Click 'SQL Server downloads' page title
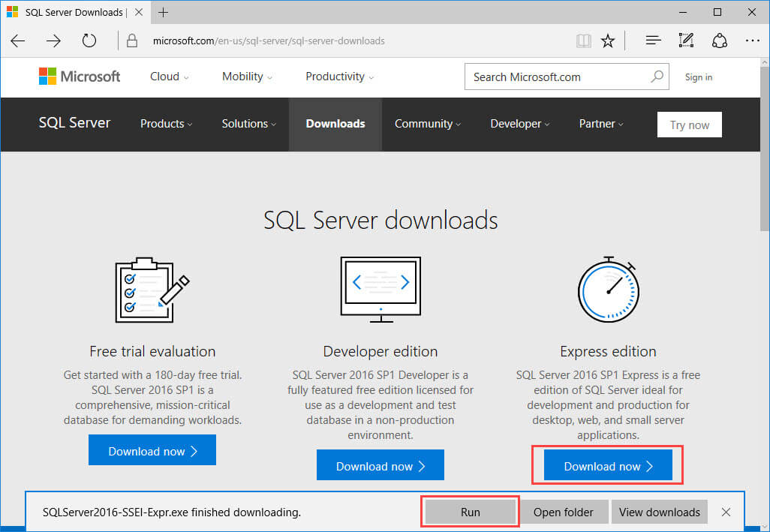This screenshot has width=770, height=532. coord(380,220)
